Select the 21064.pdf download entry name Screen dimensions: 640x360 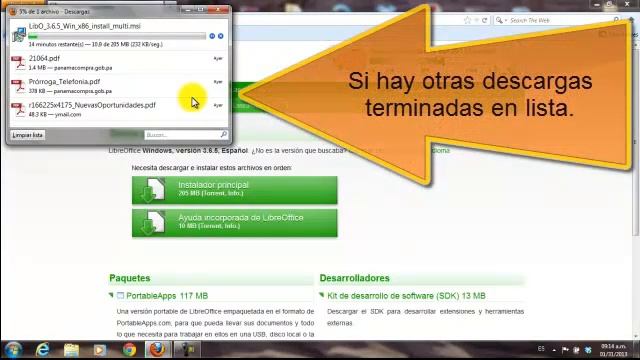[44, 58]
